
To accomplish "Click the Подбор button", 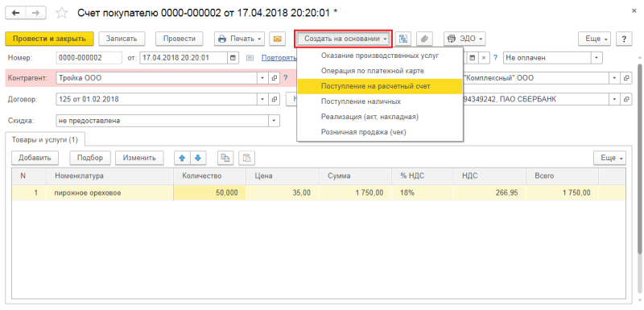I will coord(90,158).
